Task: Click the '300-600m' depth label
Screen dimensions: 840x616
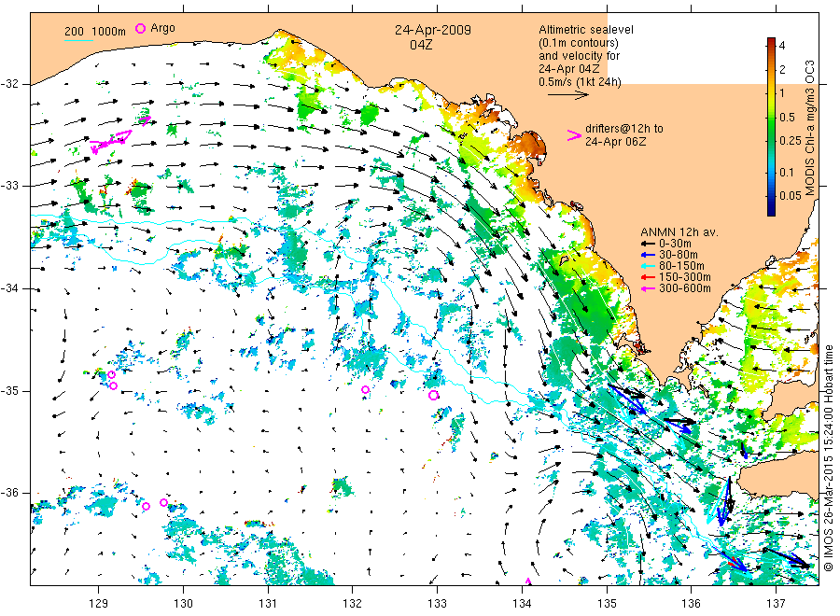Action: coord(685,288)
